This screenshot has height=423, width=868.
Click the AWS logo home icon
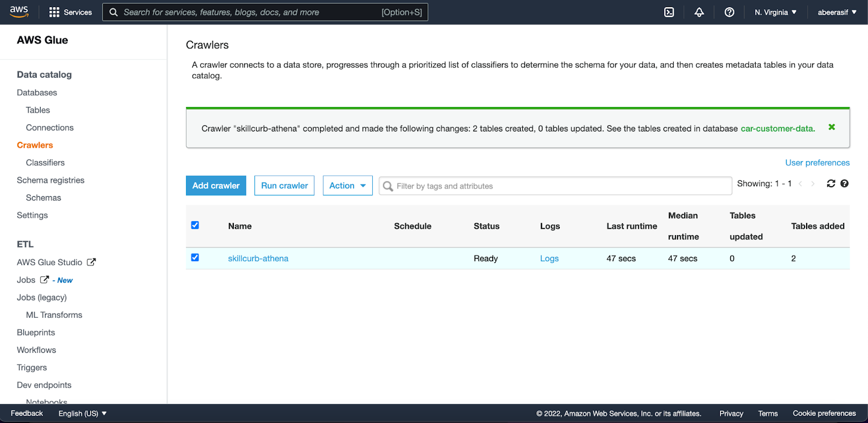(x=19, y=12)
